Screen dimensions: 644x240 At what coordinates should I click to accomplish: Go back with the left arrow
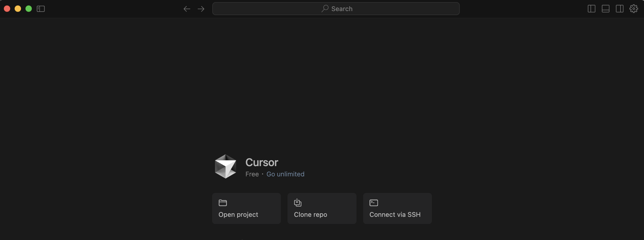(187, 9)
